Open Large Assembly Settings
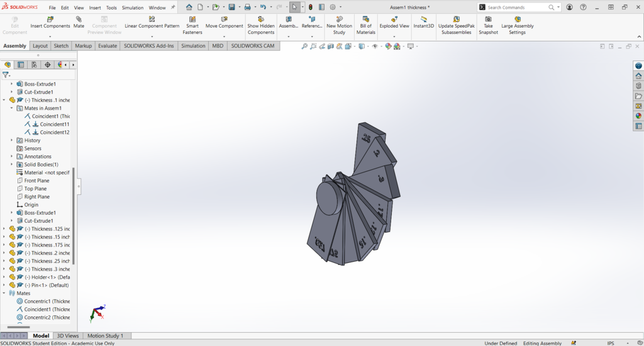The width and height of the screenshot is (644, 346). pyautogui.click(x=517, y=19)
